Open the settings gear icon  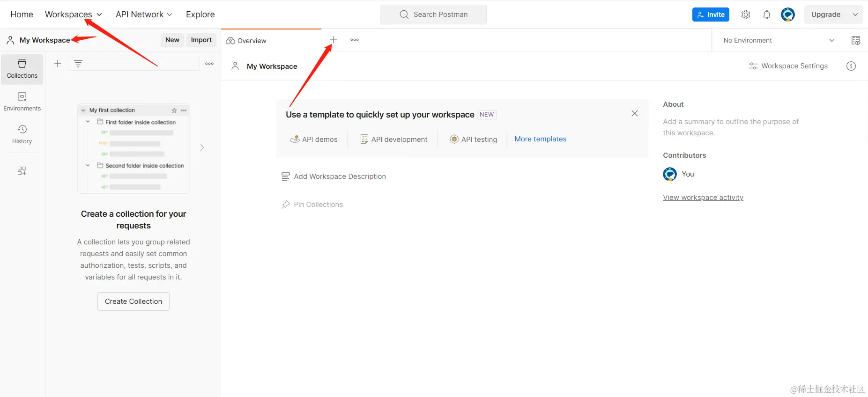pos(746,15)
